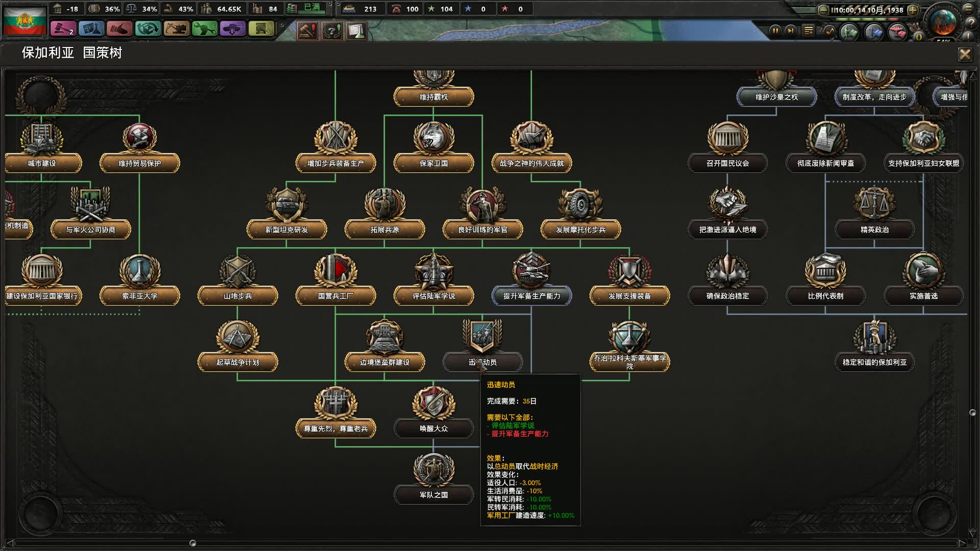Click the gavel decision alert icon
Screen dimensions: 980x551
307,31
